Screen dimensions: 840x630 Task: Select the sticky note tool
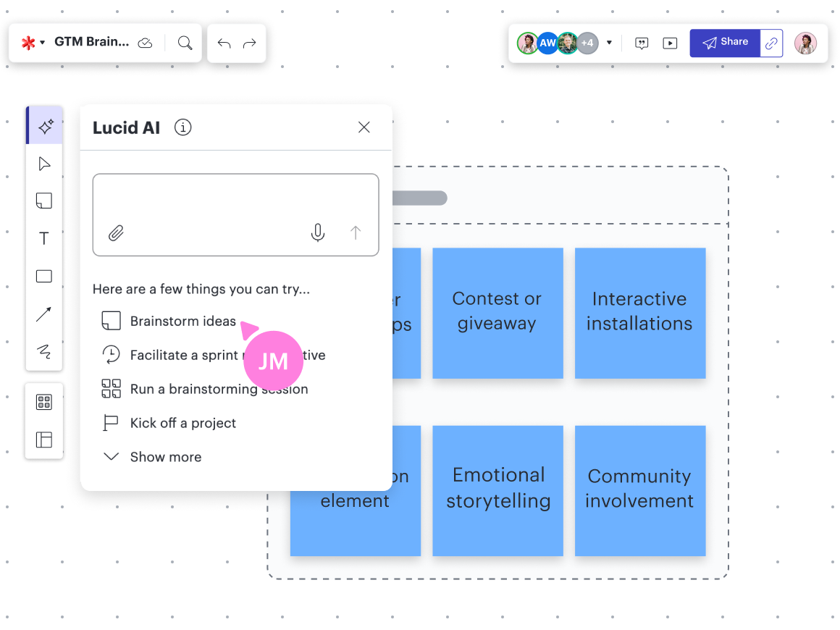pyautogui.click(x=44, y=201)
